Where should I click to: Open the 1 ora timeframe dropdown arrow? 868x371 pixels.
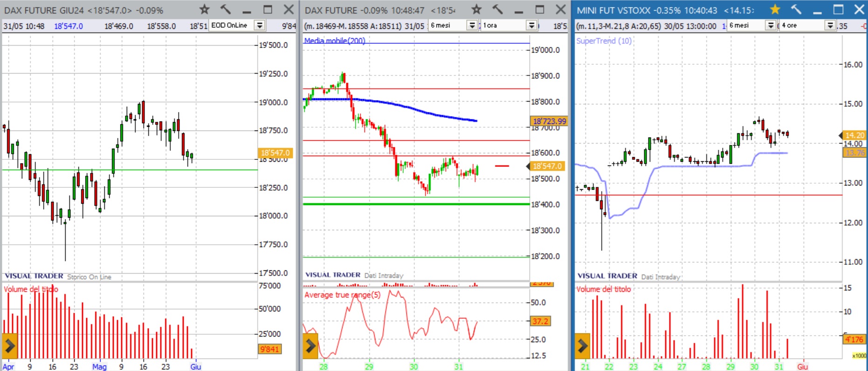pos(531,25)
